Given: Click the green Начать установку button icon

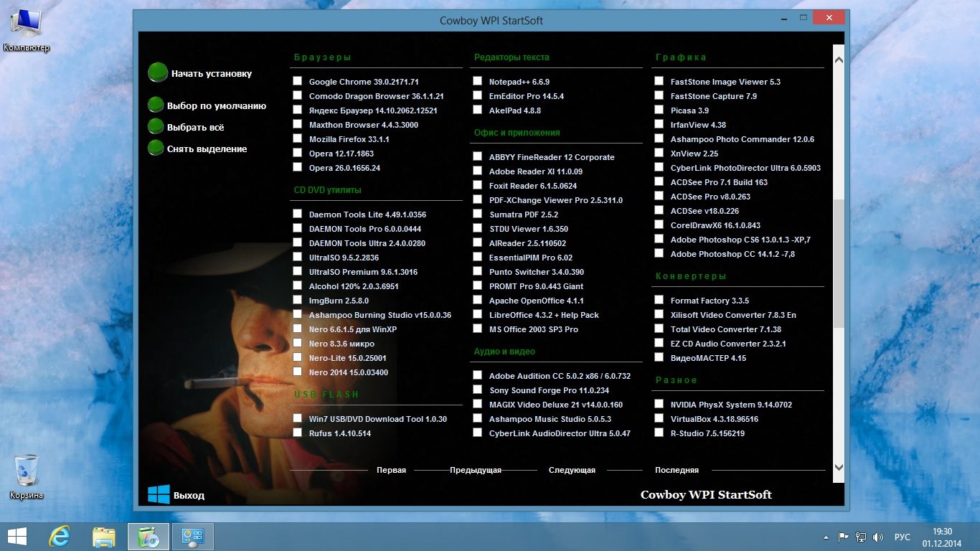Looking at the screenshot, I should click(x=157, y=73).
